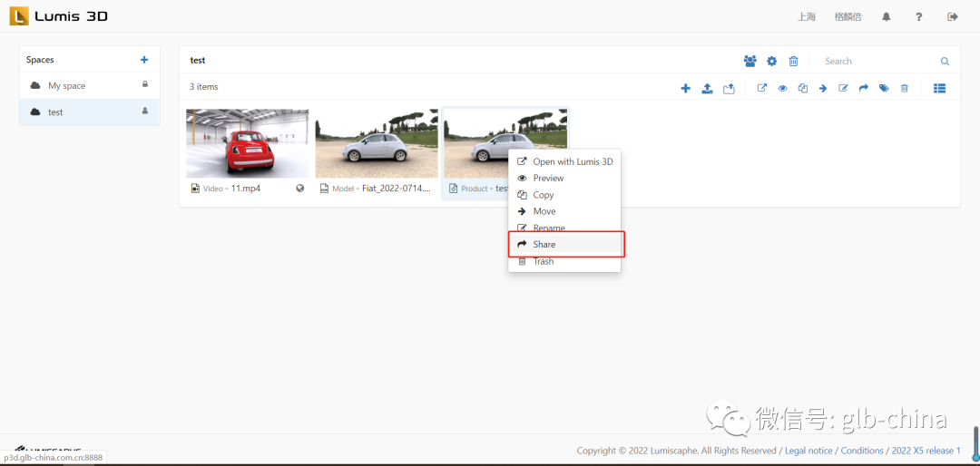
Task: Click into the Search field
Action: (878, 62)
